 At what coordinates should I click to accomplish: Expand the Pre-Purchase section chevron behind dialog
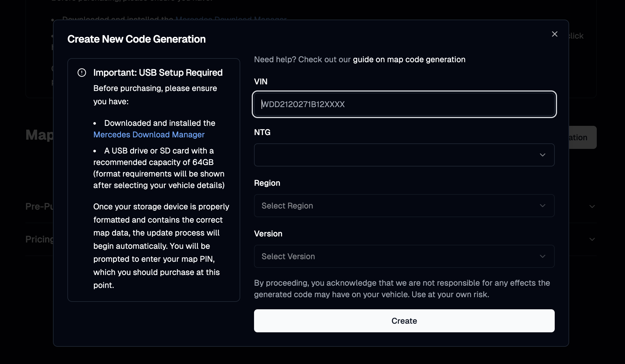click(x=592, y=206)
